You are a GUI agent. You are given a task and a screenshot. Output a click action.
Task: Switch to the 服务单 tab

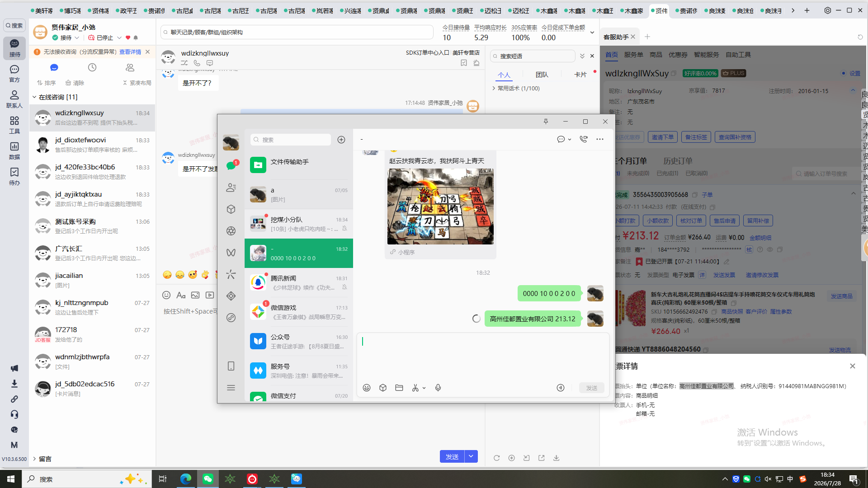tap(633, 55)
